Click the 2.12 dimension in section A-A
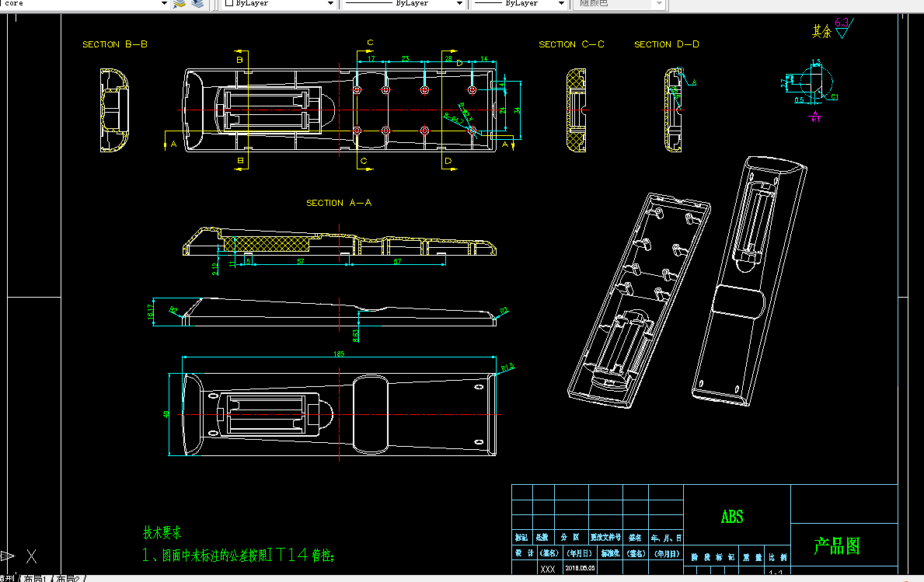 click(x=215, y=269)
